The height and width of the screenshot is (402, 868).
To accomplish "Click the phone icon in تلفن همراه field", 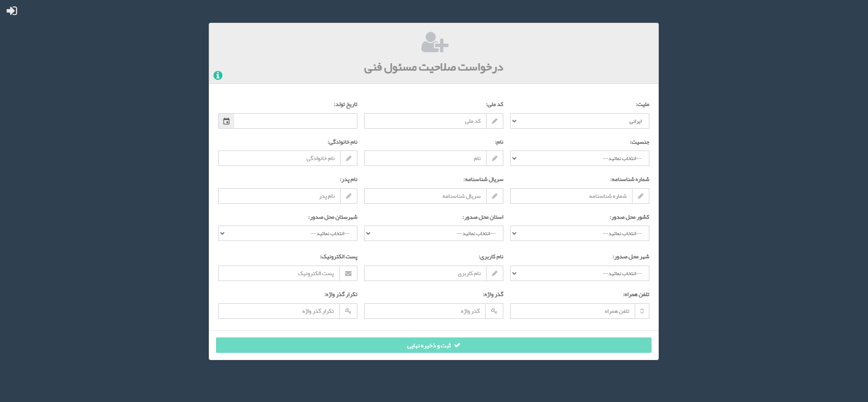I will (x=642, y=311).
